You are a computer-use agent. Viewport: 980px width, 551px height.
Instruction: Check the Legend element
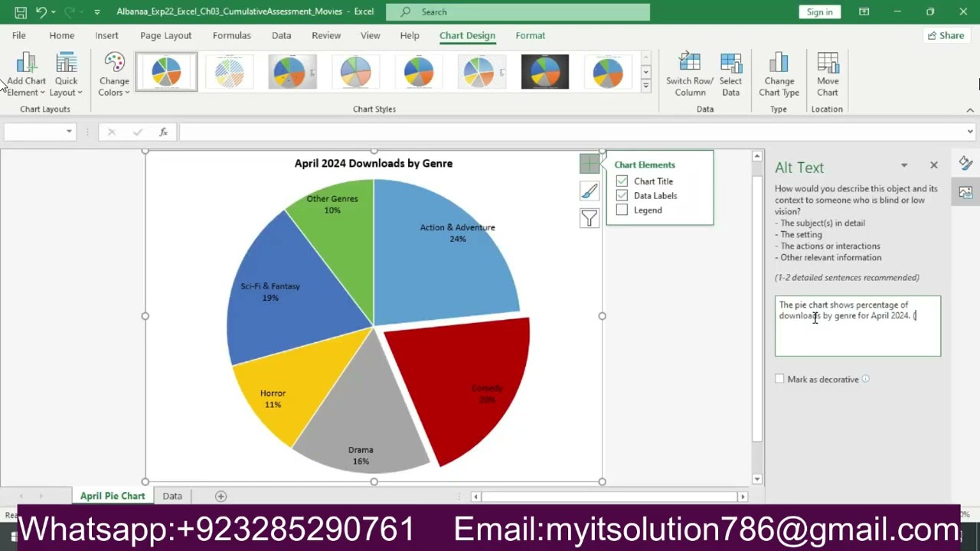point(622,210)
